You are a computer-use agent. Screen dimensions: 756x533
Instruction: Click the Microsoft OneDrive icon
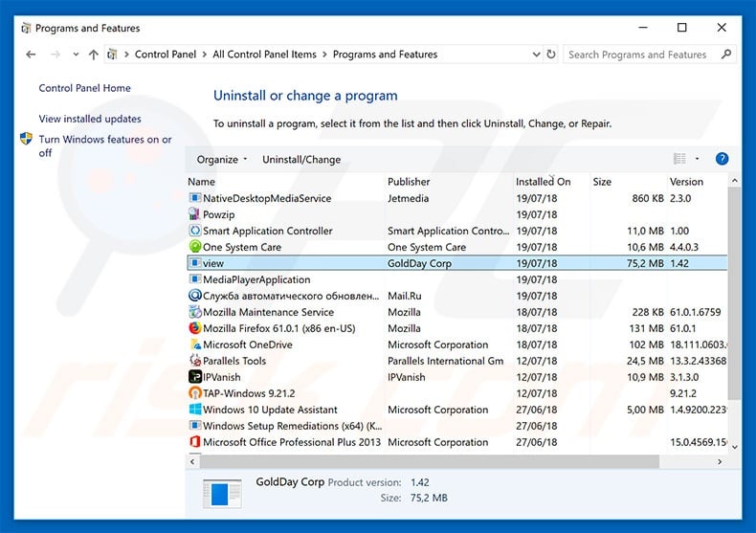coord(195,344)
